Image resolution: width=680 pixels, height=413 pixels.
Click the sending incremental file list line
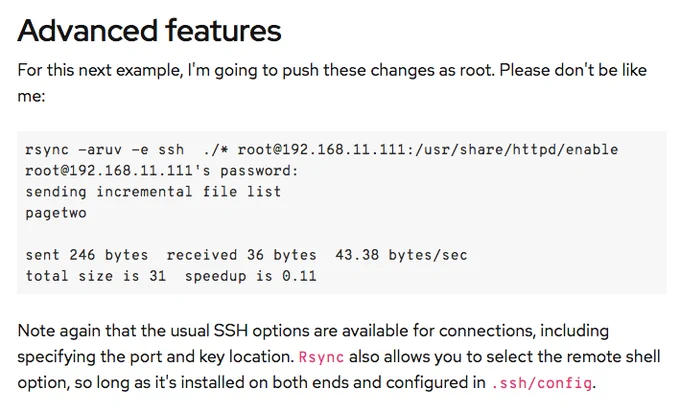click(x=154, y=192)
